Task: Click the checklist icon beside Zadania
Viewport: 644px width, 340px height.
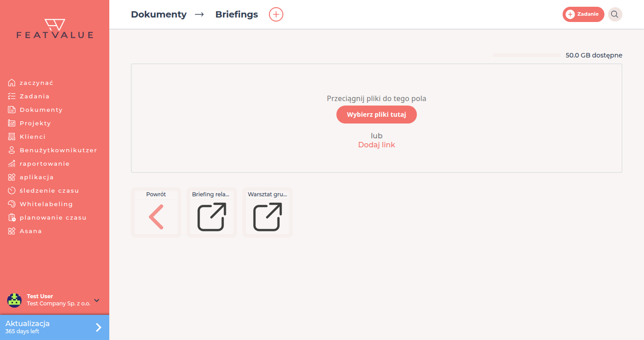Action: 12,96
